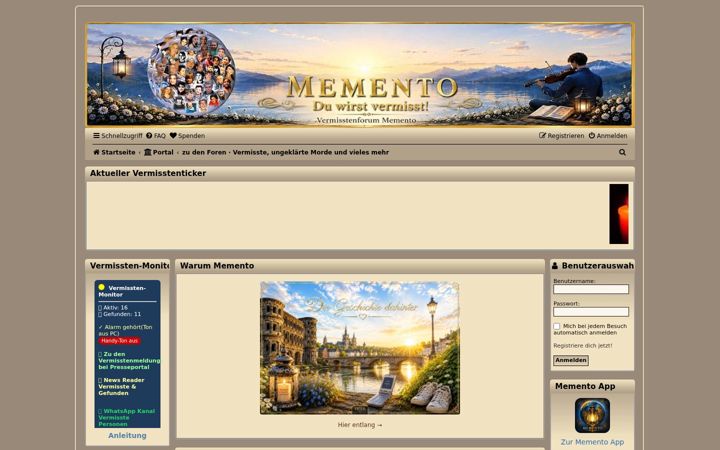
Task: Click the 'Aktueller Vermisstenticker' heading
Action: pyautogui.click(x=148, y=173)
